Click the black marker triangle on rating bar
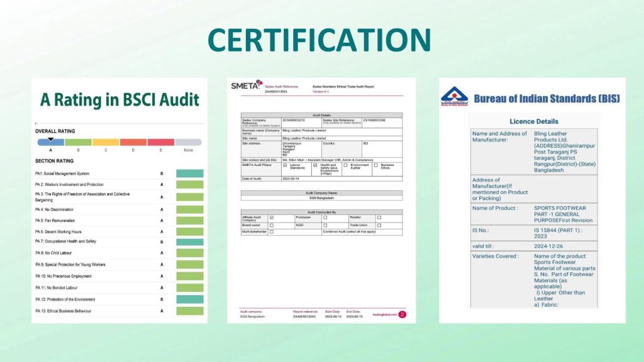The height and width of the screenshot is (362, 644). (x=50, y=140)
